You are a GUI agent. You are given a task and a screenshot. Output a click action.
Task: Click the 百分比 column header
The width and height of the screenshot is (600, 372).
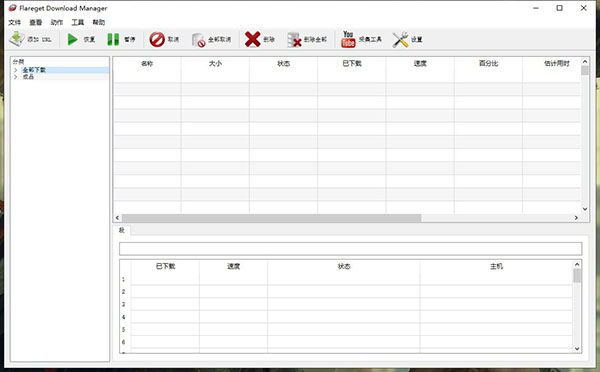click(489, 64)
